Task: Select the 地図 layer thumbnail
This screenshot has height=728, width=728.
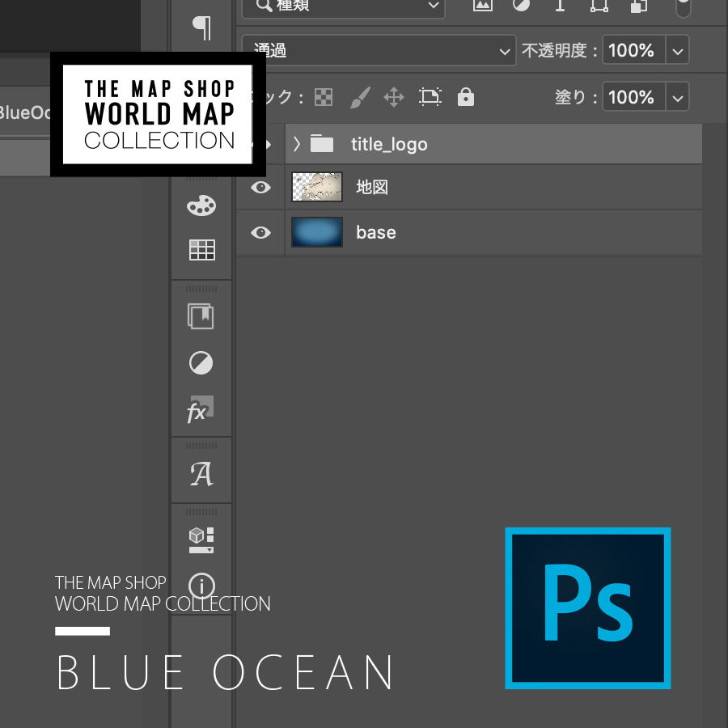Action: [317, 187]
